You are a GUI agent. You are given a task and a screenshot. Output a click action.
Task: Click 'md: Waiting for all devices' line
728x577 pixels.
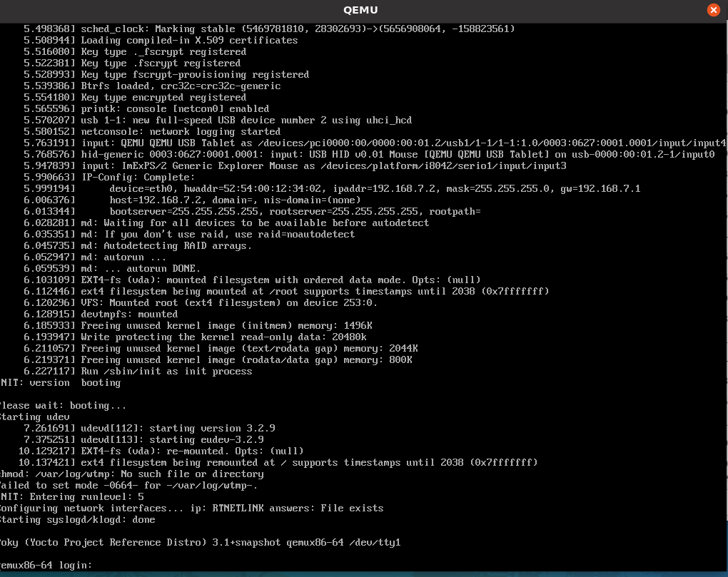coord(226,223)
